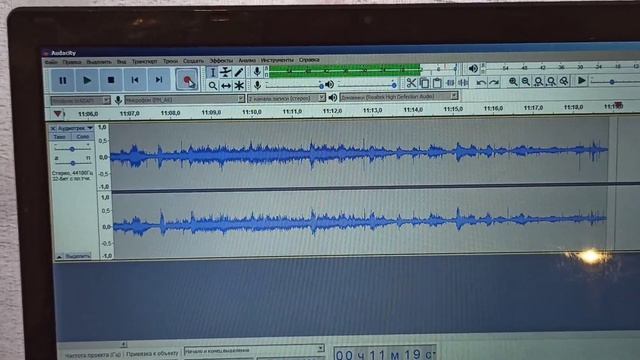
Task: Skip to end of the project
Action: (x=159, y=79)
